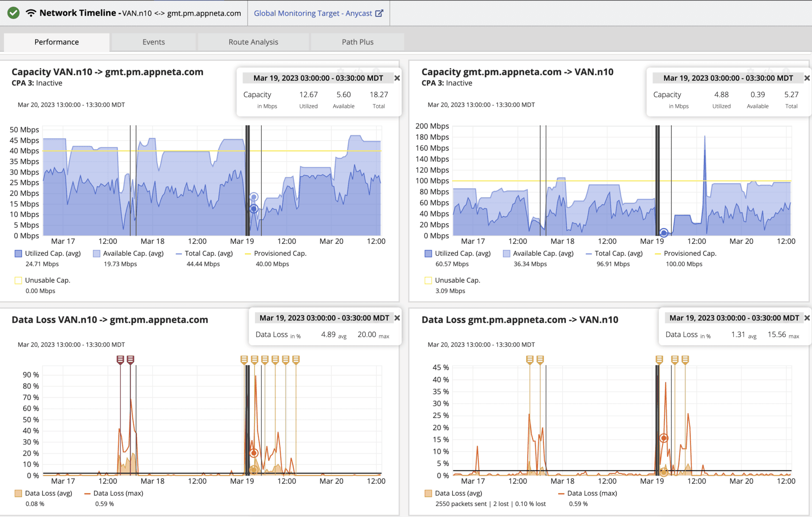Screen dimensions: 812x517
Task: Click the green status checkmark icon
Action: (x=14, y=13)
